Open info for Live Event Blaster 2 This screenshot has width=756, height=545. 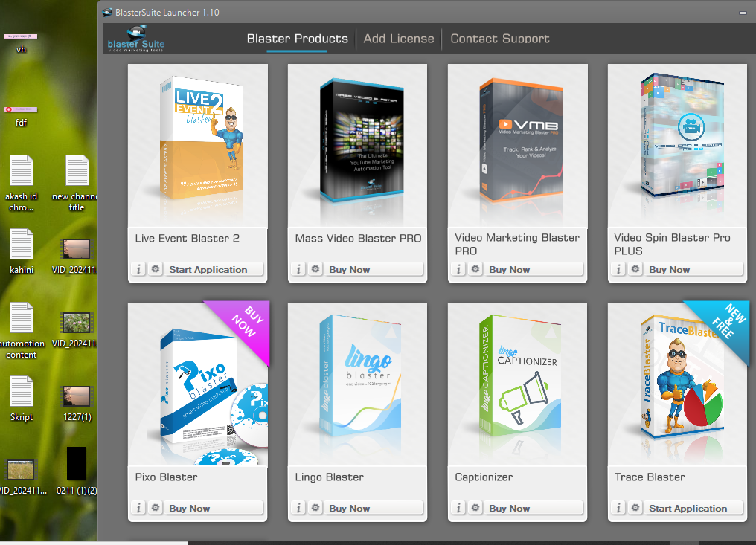tap(138, 269)
